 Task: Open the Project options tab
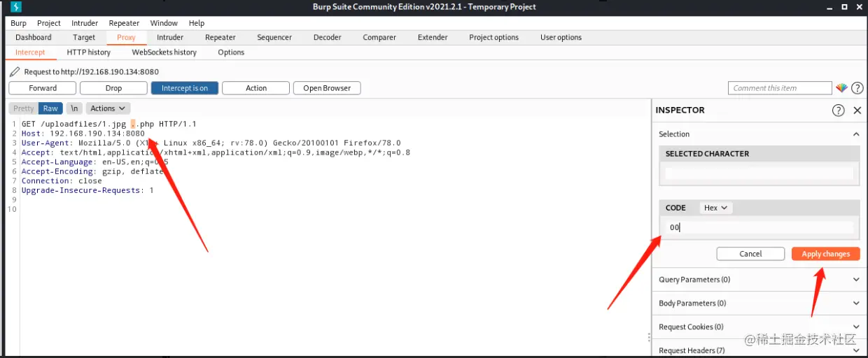[x=494, y=38]
